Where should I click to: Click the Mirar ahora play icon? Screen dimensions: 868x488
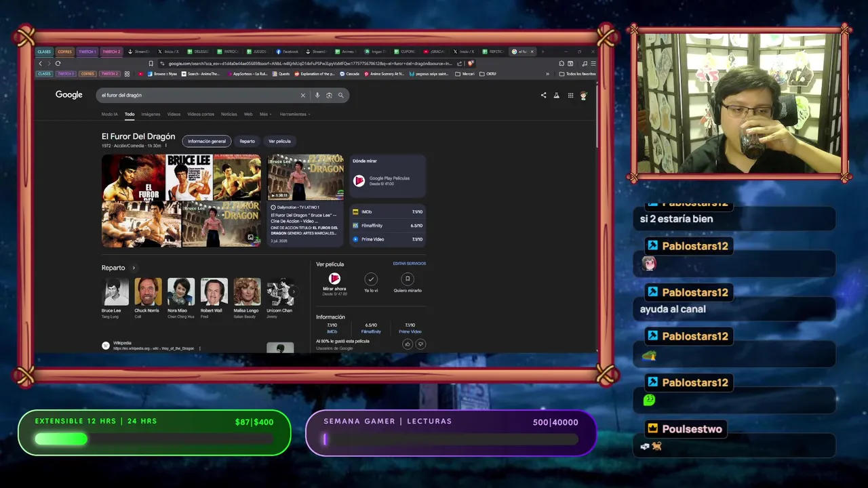[334, 279]
